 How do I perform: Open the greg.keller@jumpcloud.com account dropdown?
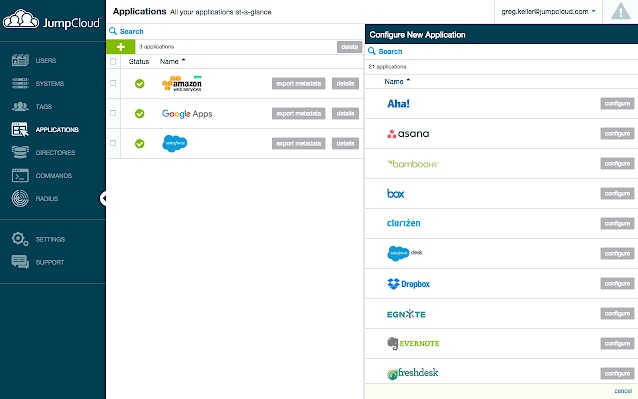pos(548,11)
